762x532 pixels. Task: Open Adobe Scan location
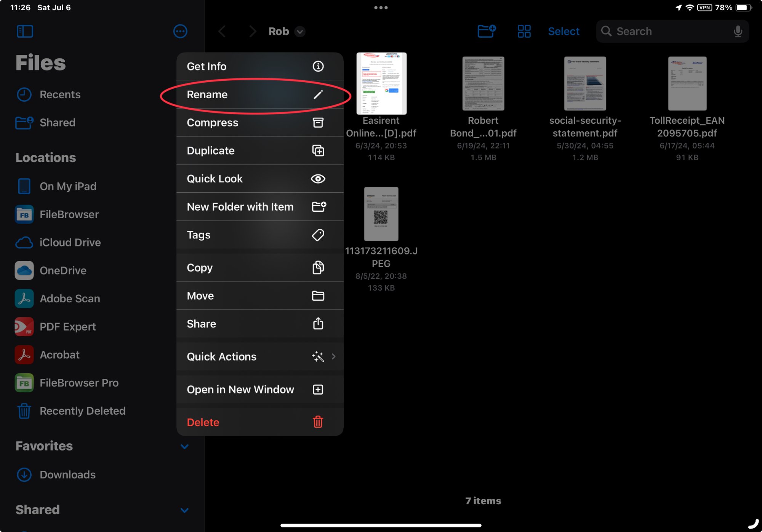pos(70,299)
